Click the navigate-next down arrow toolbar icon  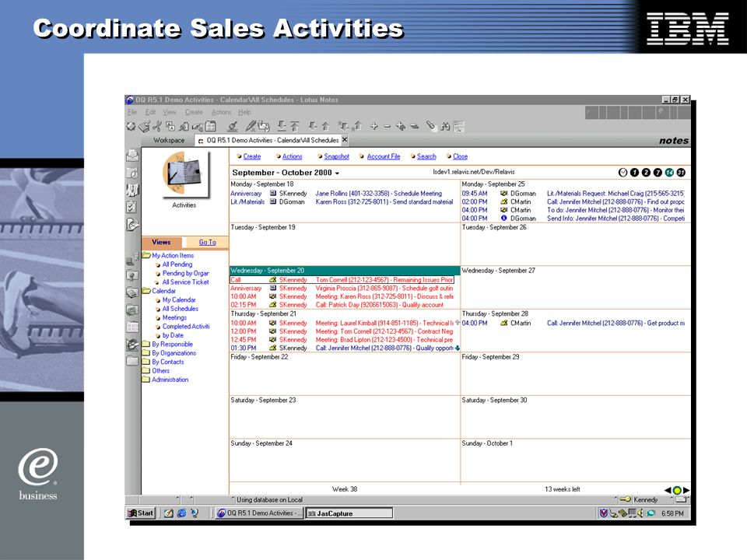tap(312, 126)
